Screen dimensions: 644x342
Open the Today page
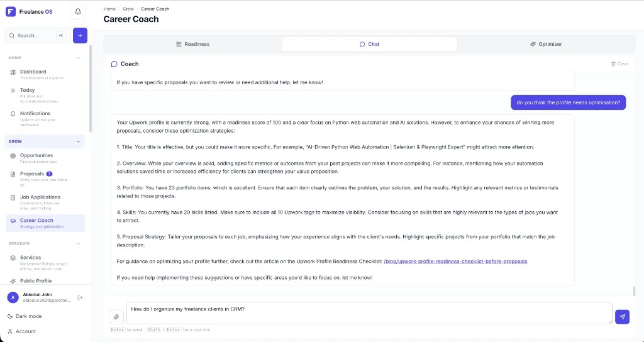coord(45,96)
